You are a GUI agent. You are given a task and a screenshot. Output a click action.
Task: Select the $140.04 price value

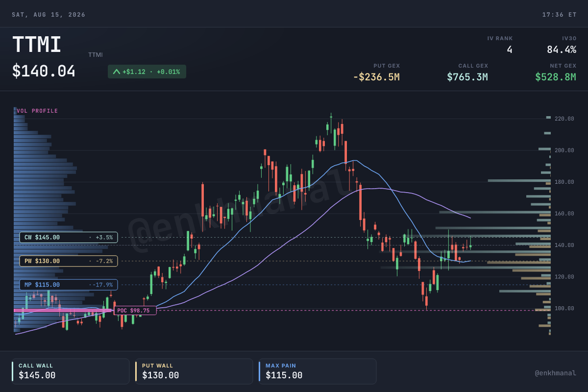click(44, 72)
